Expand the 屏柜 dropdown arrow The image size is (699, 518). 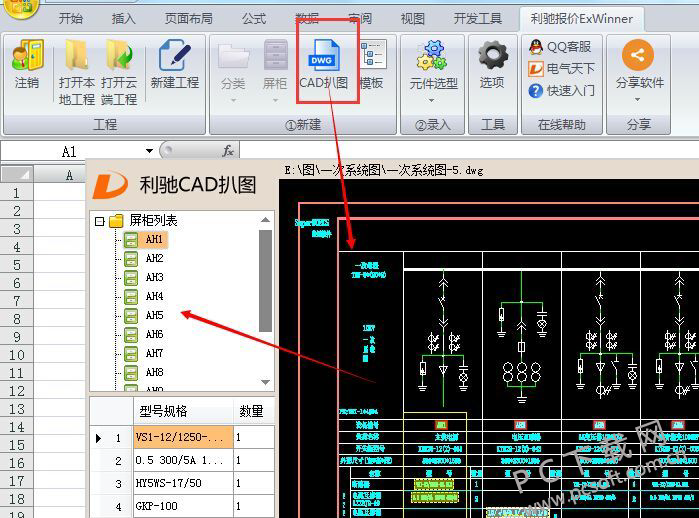[275, 100]
